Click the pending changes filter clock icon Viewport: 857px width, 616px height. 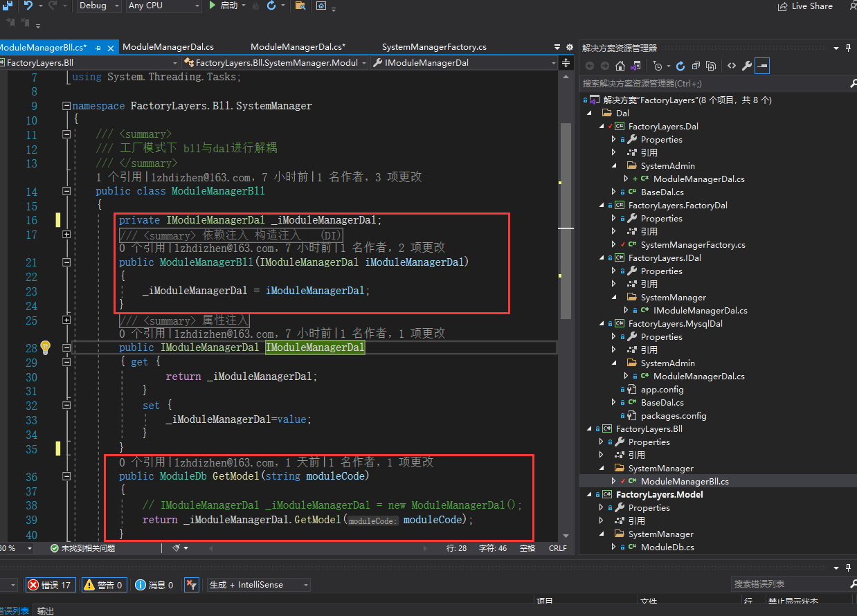[x=658, y=66]
